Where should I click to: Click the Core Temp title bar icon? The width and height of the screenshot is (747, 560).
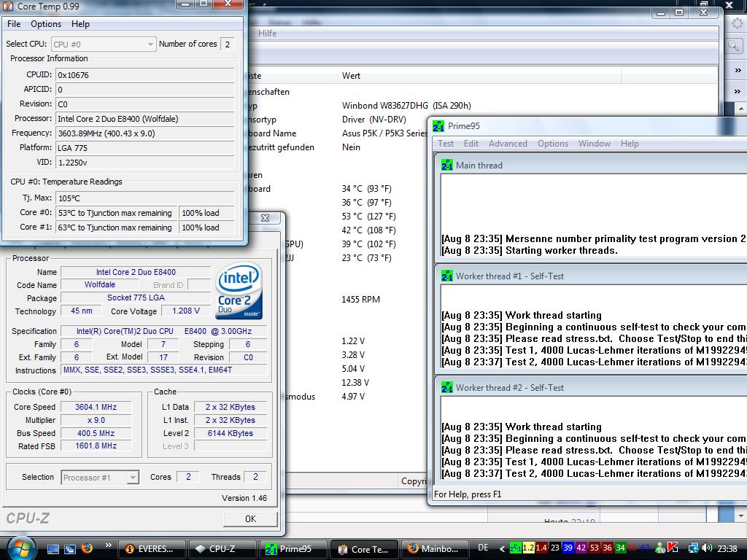tap(8, 6)
